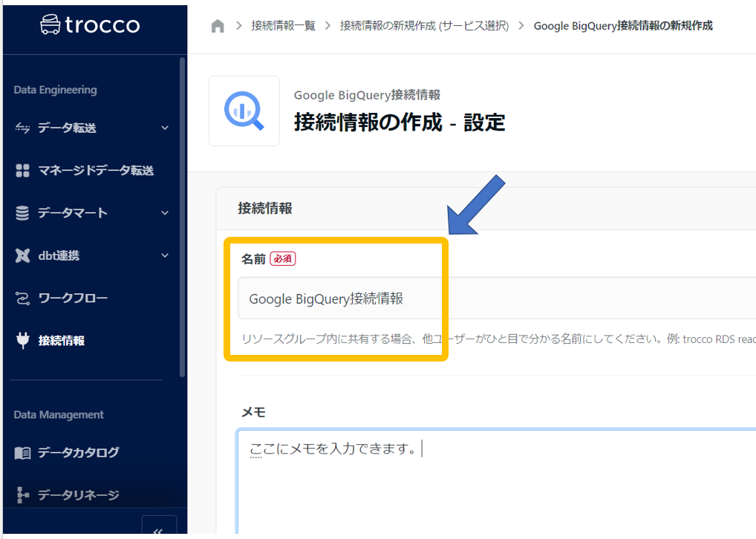The height and width of the screenshot is (539, 756).
Task: Click the データカタログ book icon
Action: [22, 452]
